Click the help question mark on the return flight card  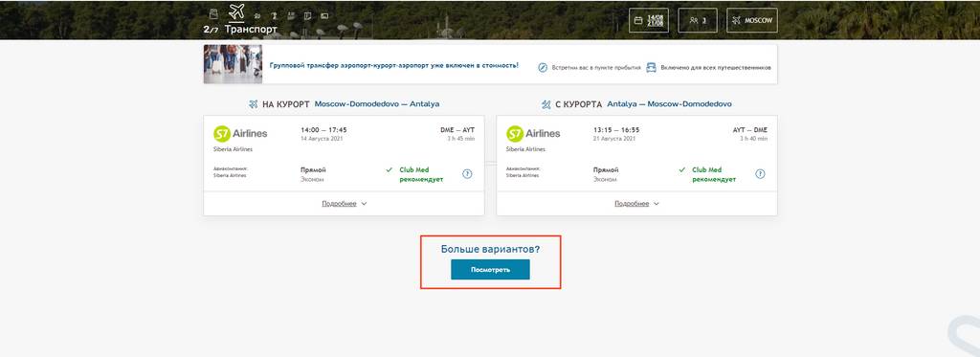(x=760, y=174)
